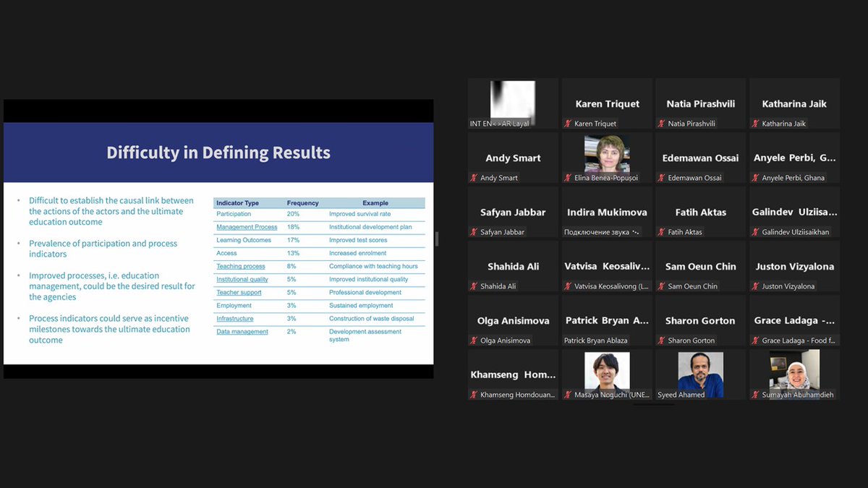This screenshot has width=868, height=488.
Task: Select the INT EN<>AR Layal interpreter tile
Action: (513, 103)
